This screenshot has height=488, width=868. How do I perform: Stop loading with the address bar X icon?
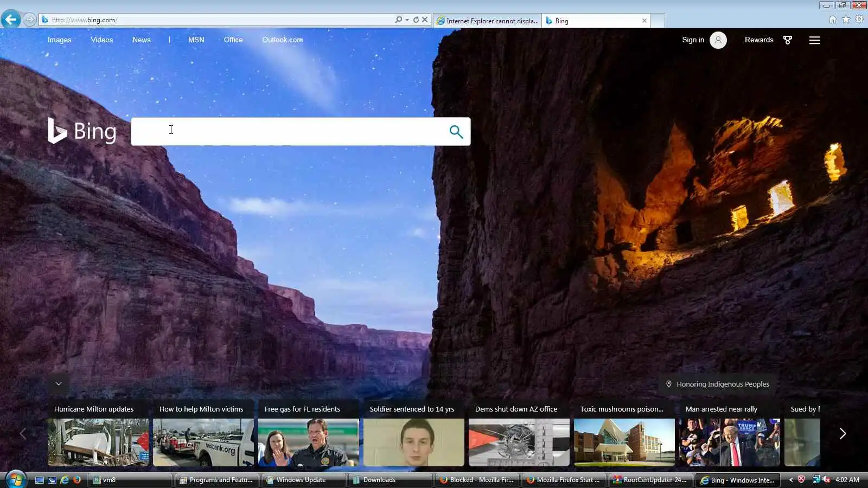(x=425, y=20)
